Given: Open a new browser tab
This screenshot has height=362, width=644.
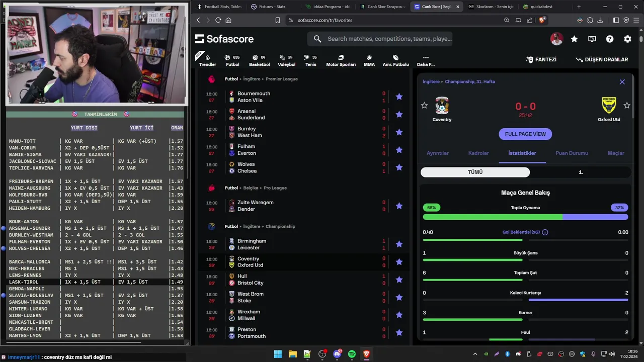Looking at the screenshot, I should click(x=579, y=7).
